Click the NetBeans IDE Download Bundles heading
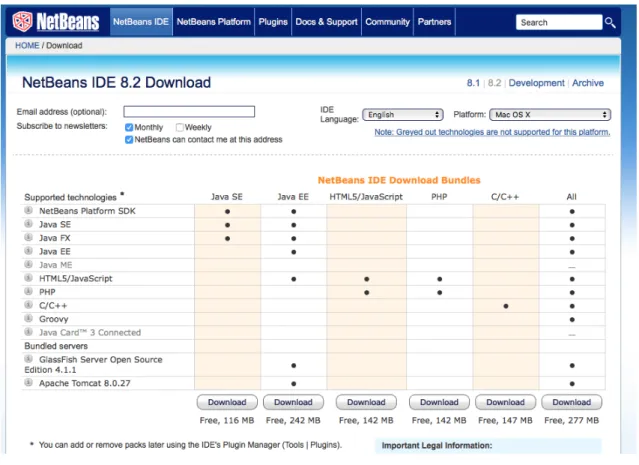The image size is (639, 465). point(399,180)
